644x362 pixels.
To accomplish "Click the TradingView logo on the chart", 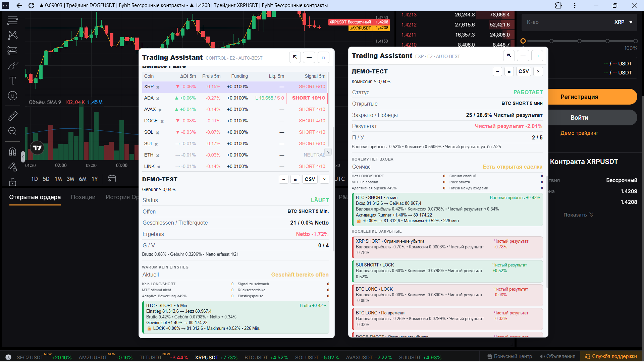I will click(x=37, y=148).
